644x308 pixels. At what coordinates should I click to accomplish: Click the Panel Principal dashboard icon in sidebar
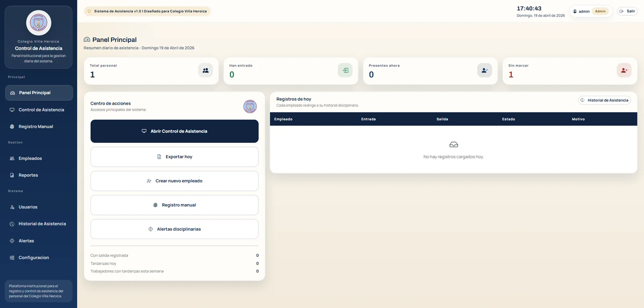pos(12,93)
